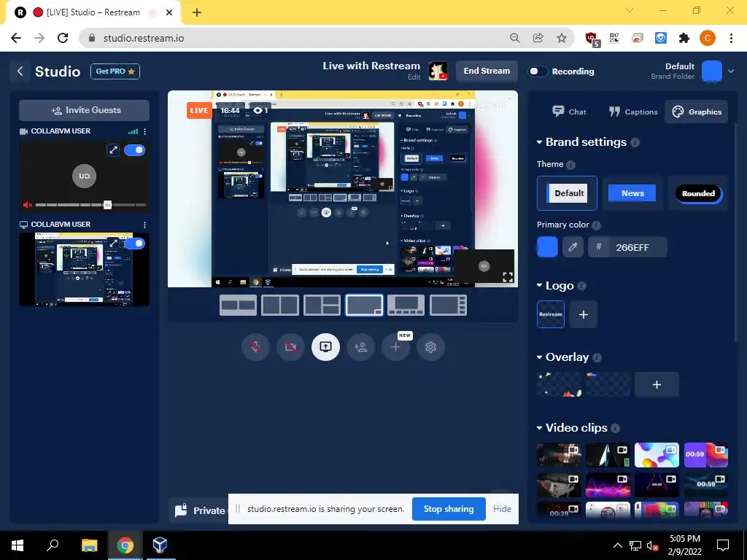Image resolution: width=747 pixels, height=560 pixels.
Task: Click the blue primary color swatch
Action: (547, 247)
